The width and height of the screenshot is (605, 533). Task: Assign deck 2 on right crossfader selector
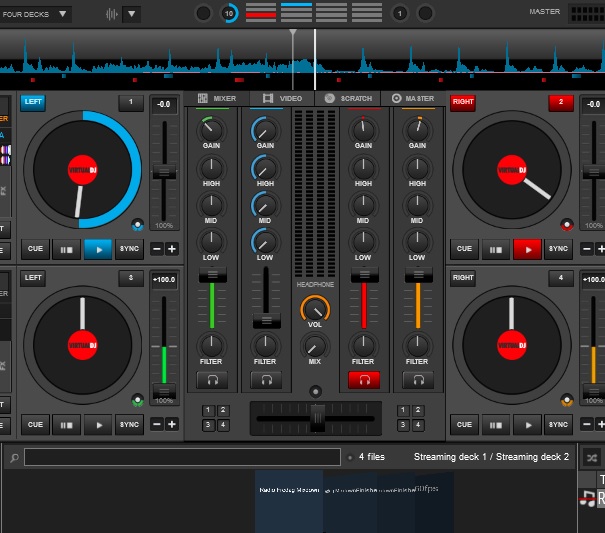point(418,410)
